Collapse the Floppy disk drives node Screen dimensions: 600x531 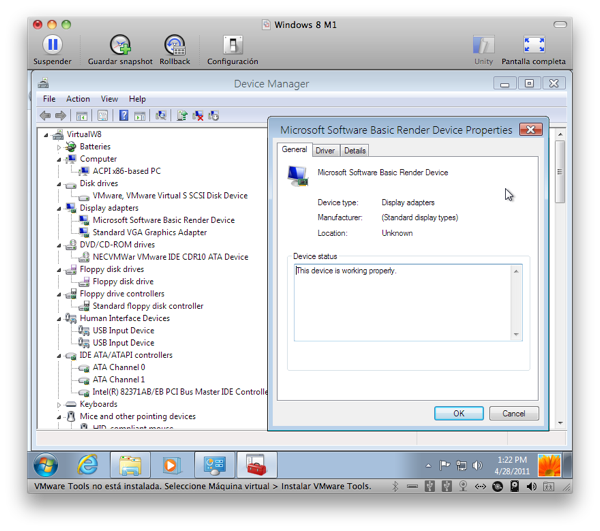tap(59, 270)
